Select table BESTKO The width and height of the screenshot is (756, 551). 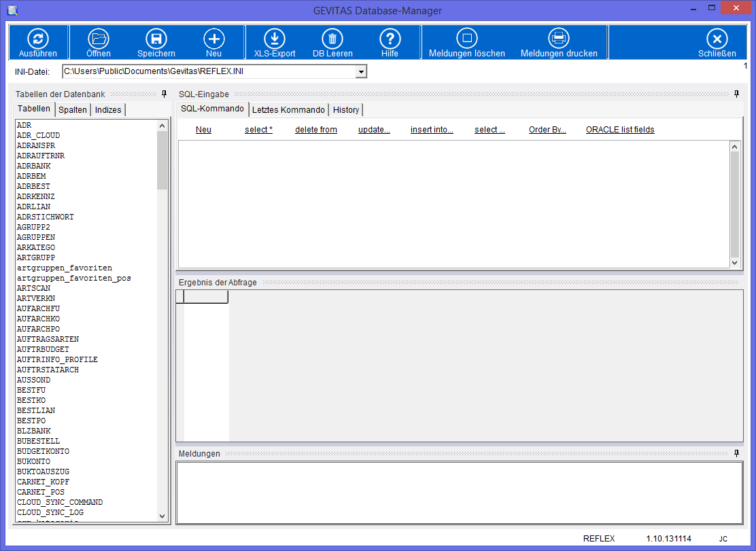[31, 400]
